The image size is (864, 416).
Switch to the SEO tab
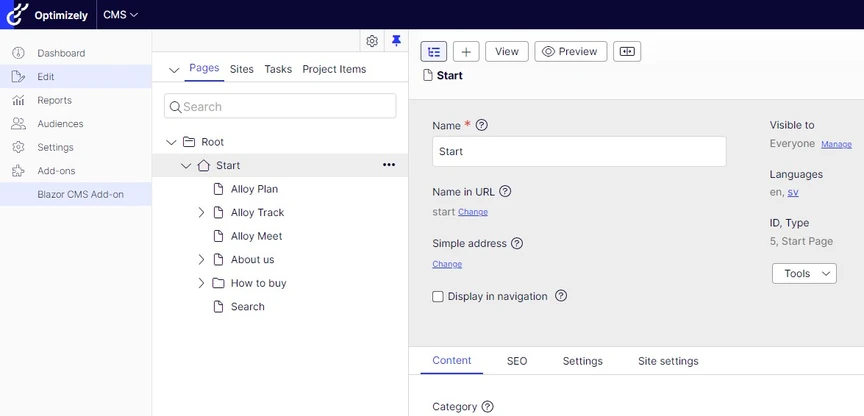517,361
